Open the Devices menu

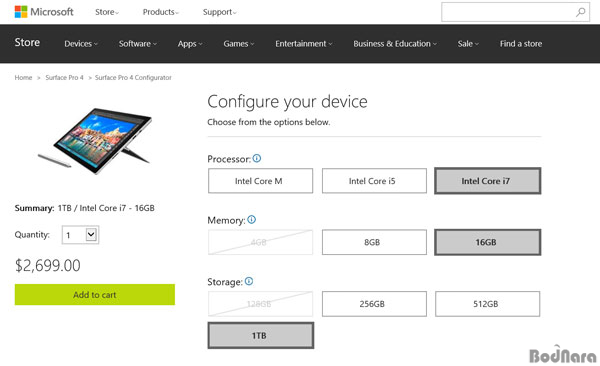[x=81, y=44]
